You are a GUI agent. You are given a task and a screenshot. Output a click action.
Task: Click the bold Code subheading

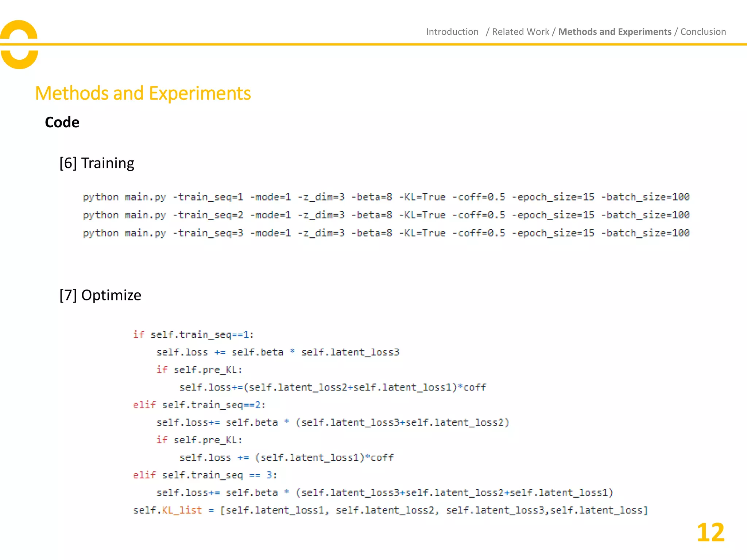click(x=62, y=122)
